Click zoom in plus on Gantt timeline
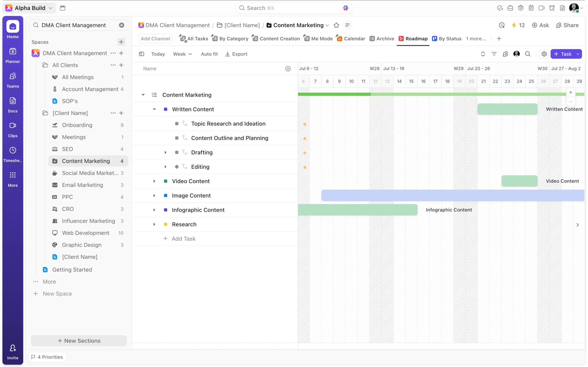Image resolution: width=588 pixels, height=367 pixels. pos(571,92)
